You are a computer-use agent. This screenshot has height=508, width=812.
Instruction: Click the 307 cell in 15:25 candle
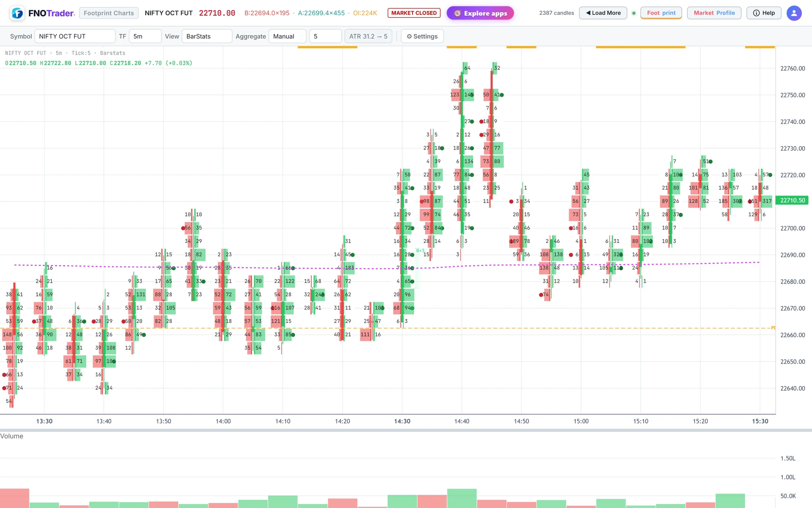737,201
